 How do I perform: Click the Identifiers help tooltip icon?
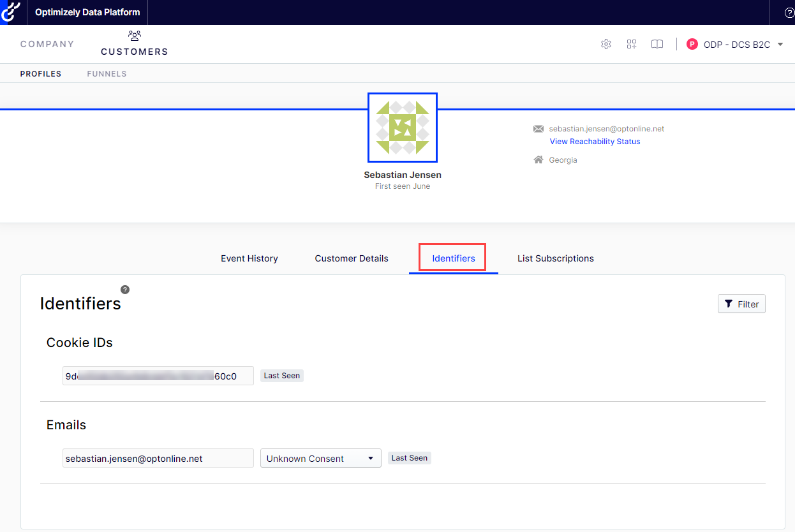pyautogui.click(x=125, y=290)
